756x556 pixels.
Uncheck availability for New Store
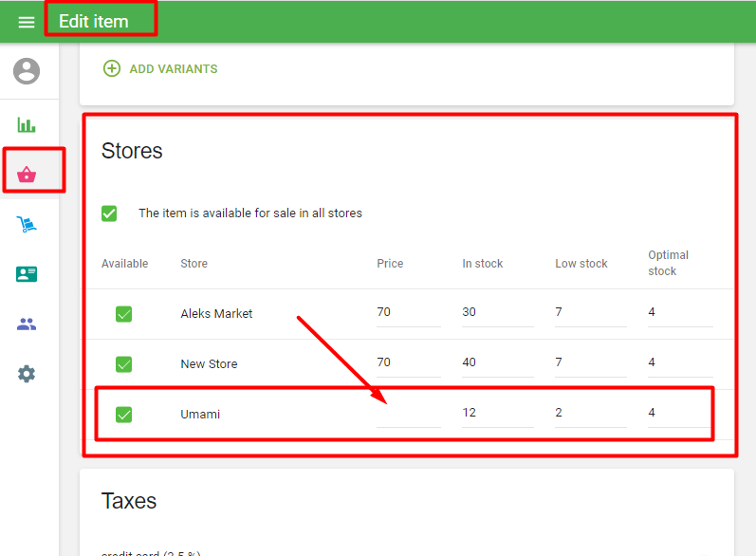click(123, 363)
